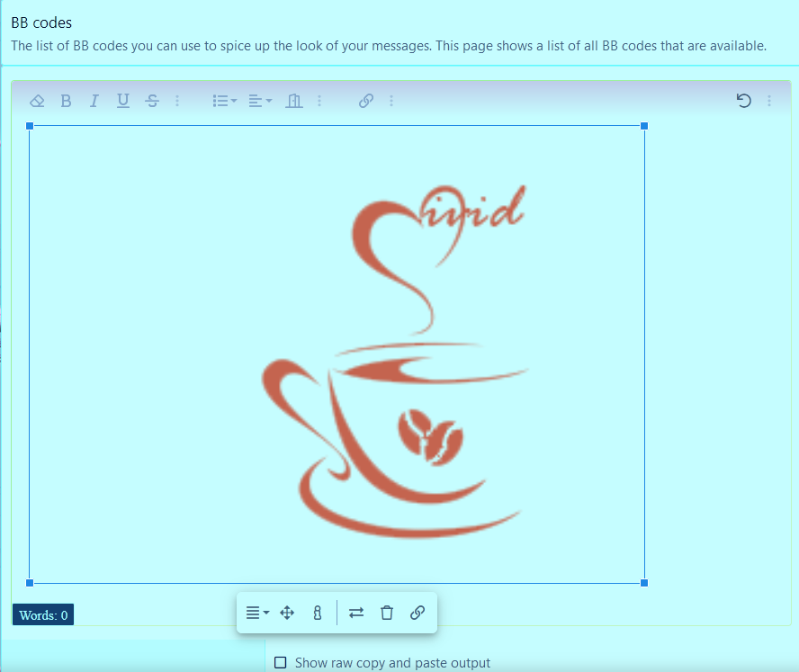This screenshot has width=799, height=672.
Task: Open the list dropdown in the toolbar
Action: (x=225, y=101)
